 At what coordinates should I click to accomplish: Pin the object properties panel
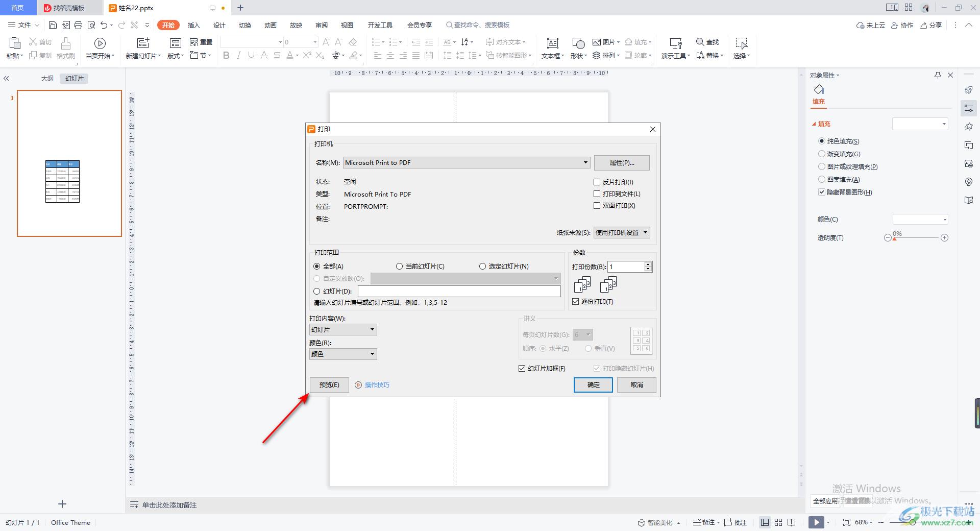[938, 75]
